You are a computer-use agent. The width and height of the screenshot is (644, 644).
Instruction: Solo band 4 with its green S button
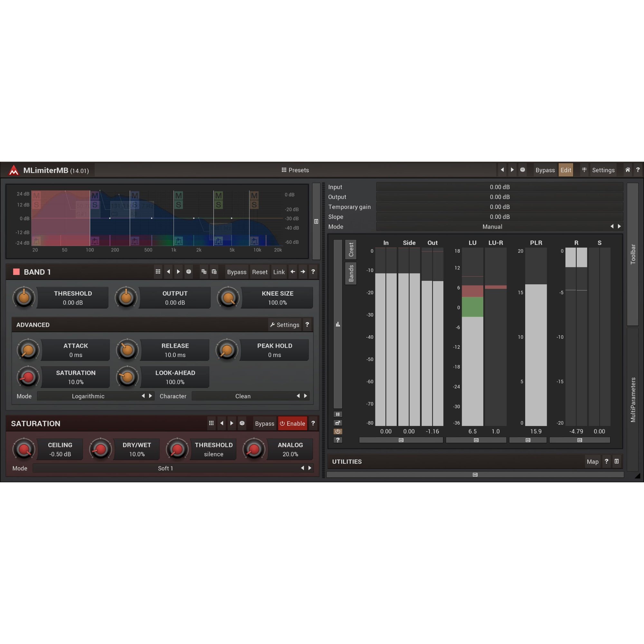(178, 205)
